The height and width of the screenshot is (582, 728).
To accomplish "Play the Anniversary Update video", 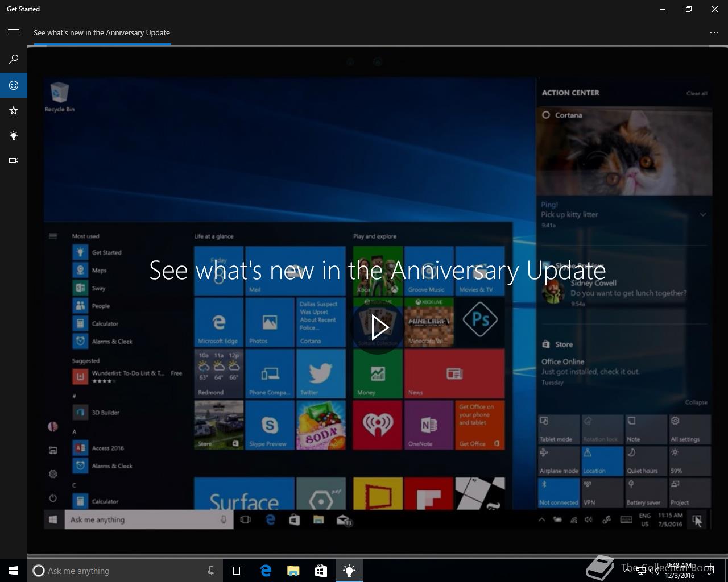I will (379, 327).
